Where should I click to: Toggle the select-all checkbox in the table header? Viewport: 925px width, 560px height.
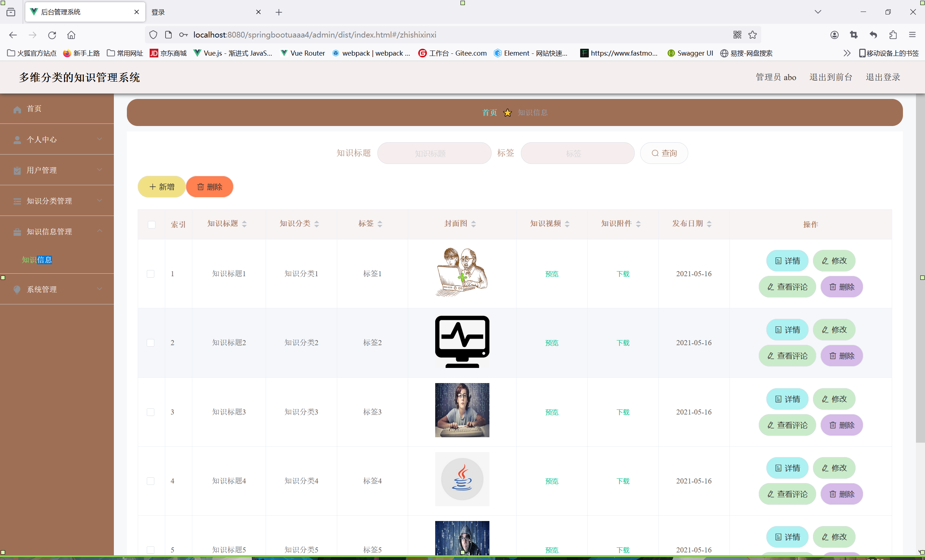tap(151, 224)
